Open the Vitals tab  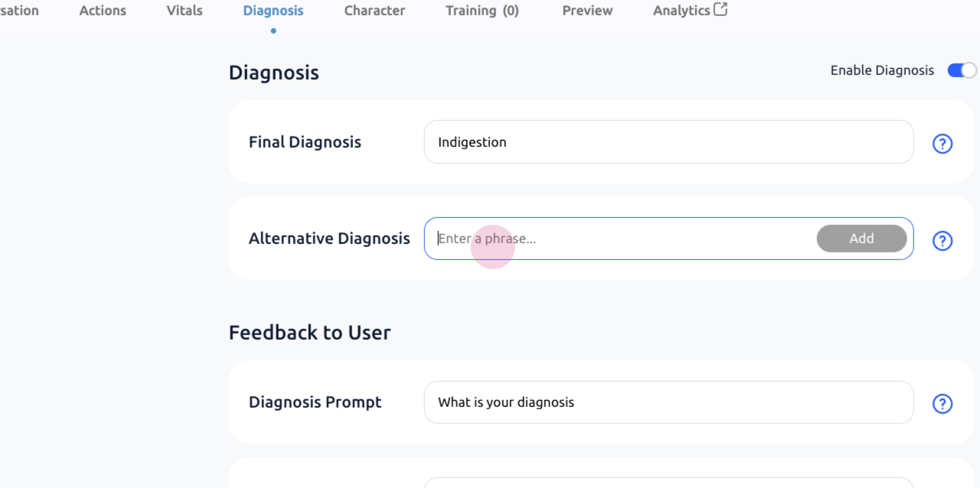(185, 11)
